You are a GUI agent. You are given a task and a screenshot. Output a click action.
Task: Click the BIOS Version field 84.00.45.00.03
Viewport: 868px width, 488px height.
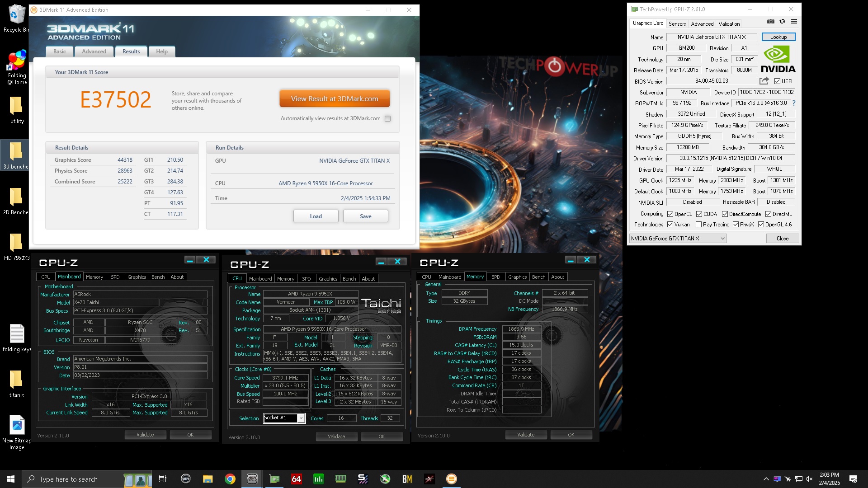pyautogui.click(x=712, y=81)
